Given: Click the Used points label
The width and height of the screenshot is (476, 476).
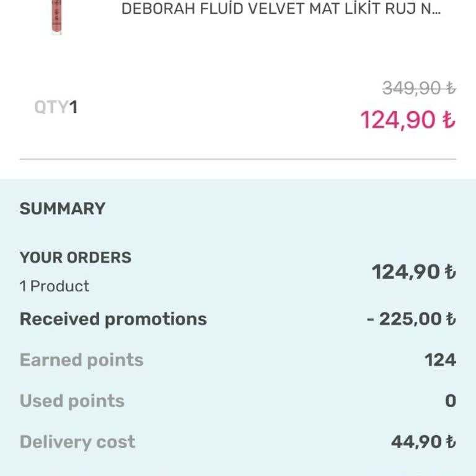Looking at the screenshot, I should [72, 401].
